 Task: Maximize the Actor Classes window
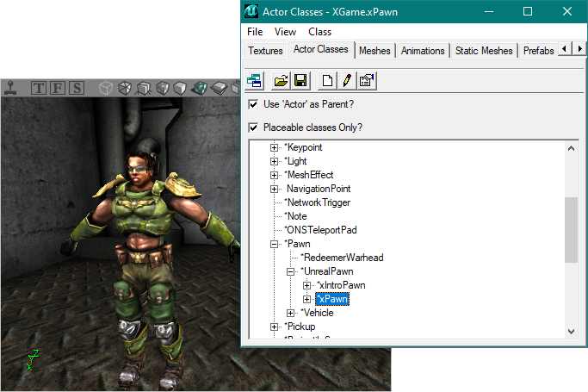click(x=528, y=11)
